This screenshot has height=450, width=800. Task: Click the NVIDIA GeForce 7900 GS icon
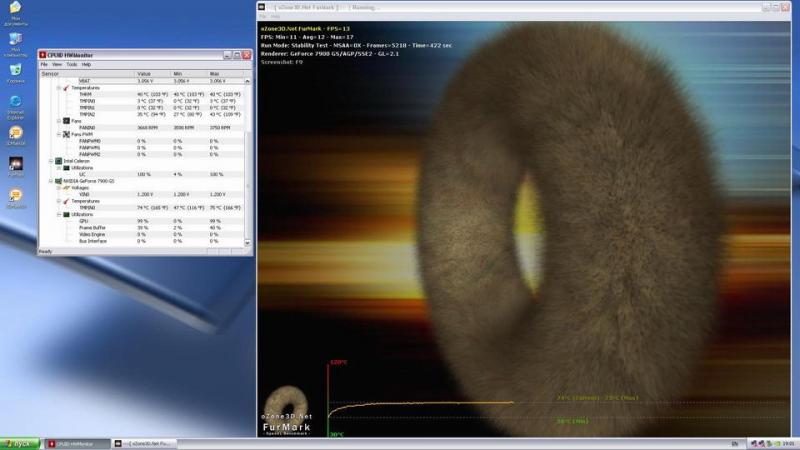[59, 181]
